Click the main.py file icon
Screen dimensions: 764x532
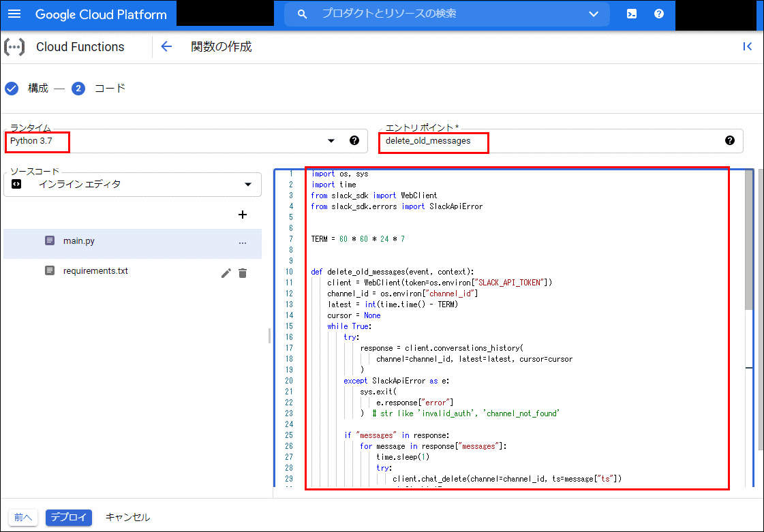click(50, 240)
